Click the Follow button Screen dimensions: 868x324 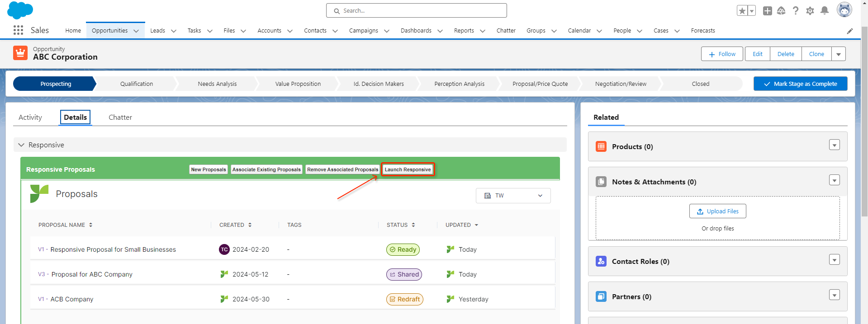[722, 54]
